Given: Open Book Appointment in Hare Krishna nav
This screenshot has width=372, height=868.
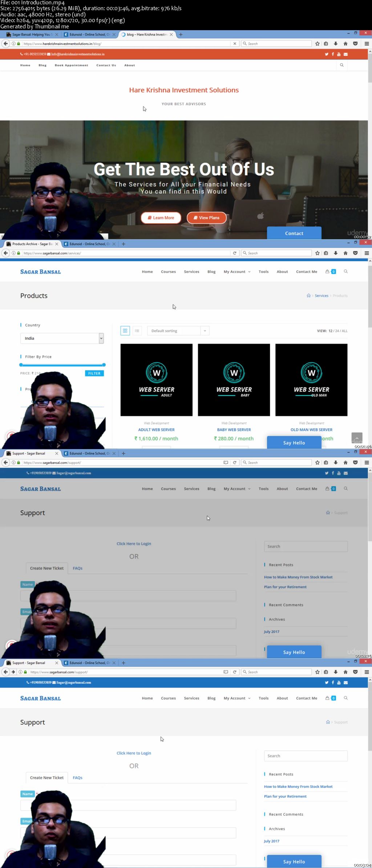Looking at the screenshot, I should click(x=71, y=65).
